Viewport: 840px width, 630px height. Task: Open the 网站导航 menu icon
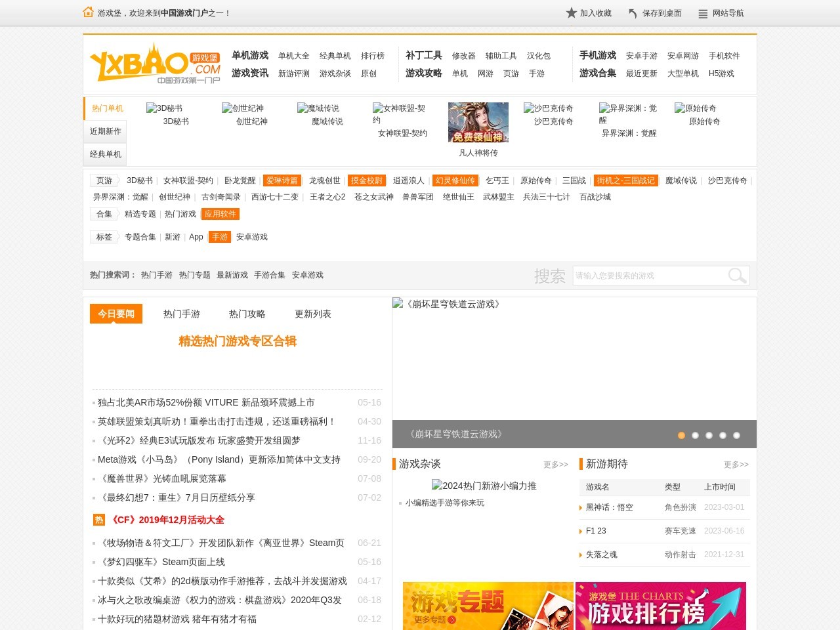click(703, 14)
